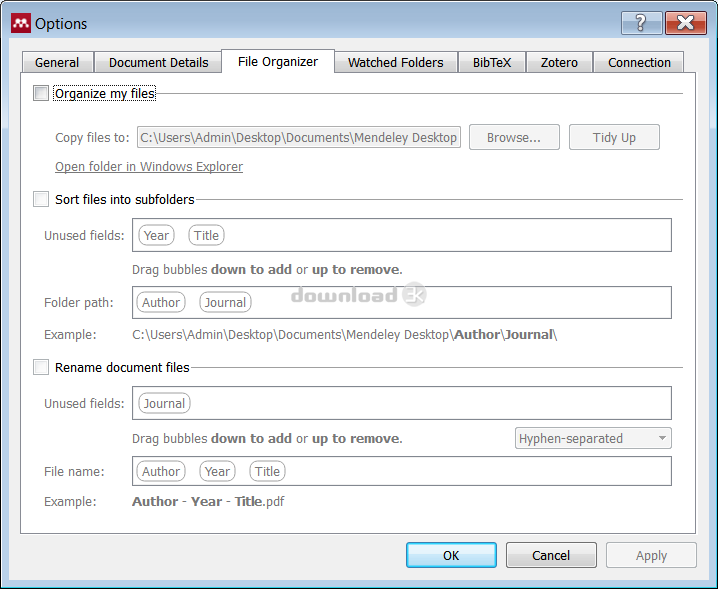Select Journal bubble in rename unused fields
Screen dimensions: 718x589
(x=164, y=403)
